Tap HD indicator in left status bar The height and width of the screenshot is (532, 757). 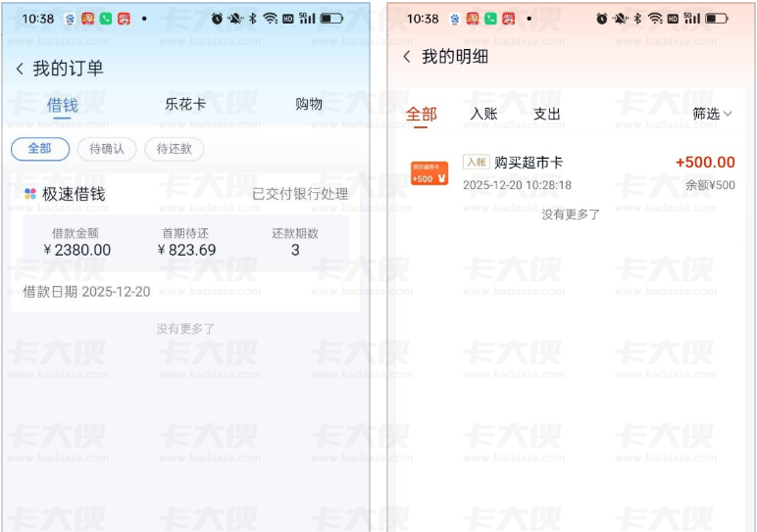288,19
